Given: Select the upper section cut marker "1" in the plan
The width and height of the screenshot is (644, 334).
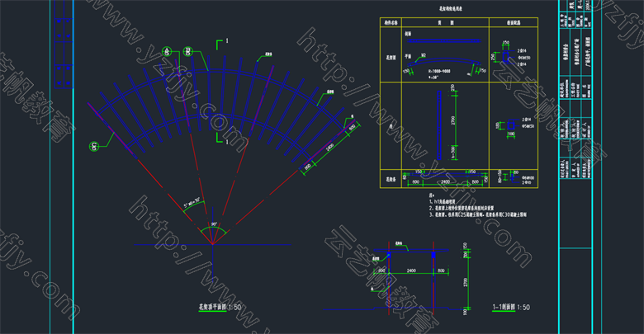Looking at the screenshot, I should coord(227,40).
